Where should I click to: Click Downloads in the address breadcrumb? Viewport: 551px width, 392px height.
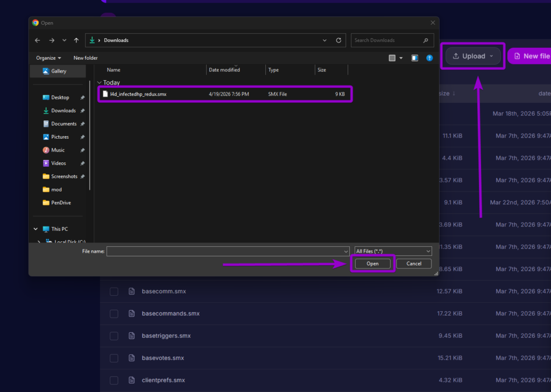click(117, 40)
